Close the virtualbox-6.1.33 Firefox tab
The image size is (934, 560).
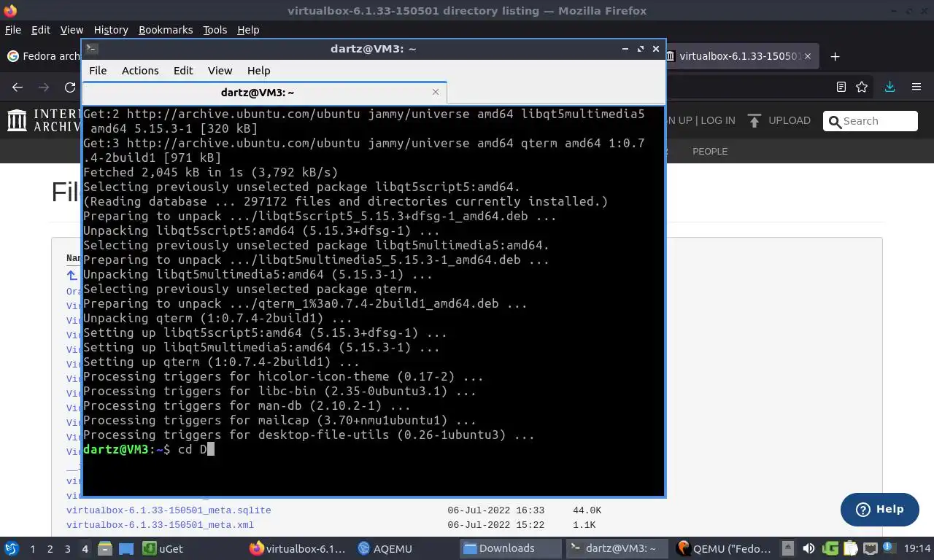point(806,56)
